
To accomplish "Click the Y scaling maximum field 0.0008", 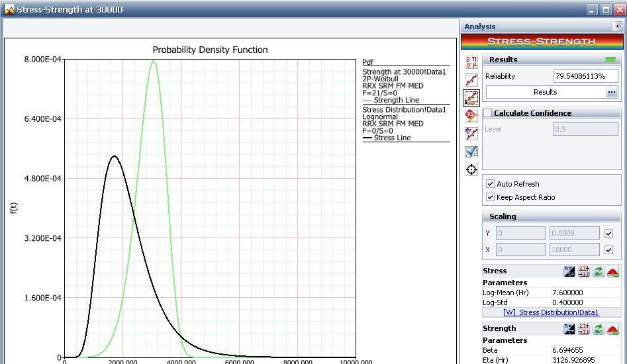I will click(574, 233).
